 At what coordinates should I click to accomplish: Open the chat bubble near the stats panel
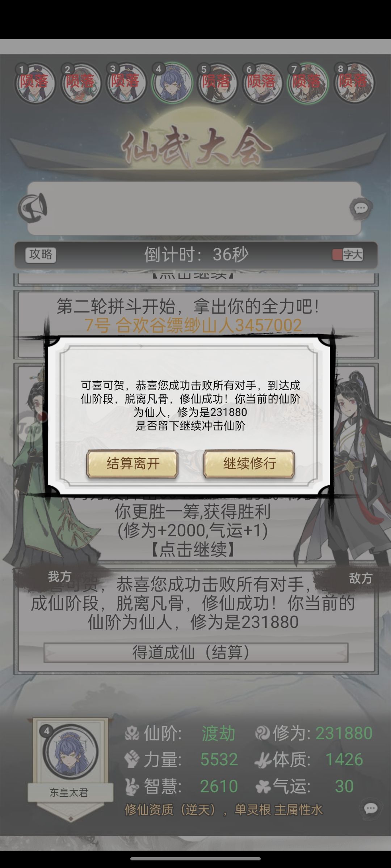(x=370, y=808)
